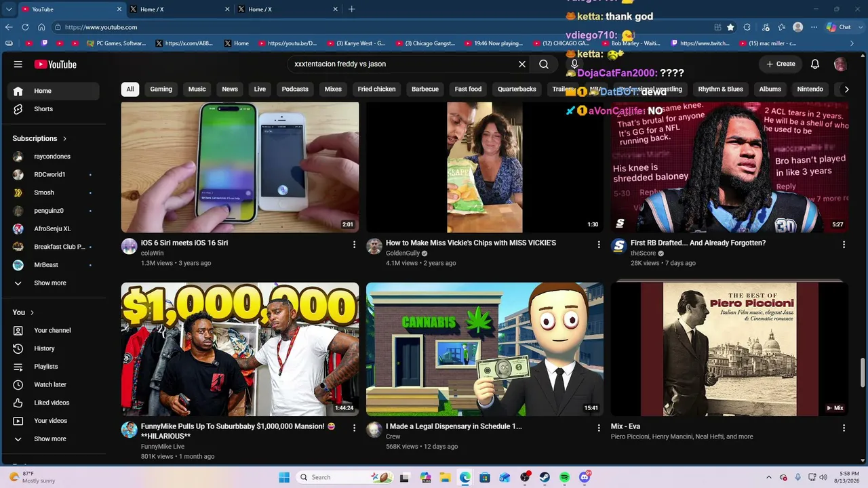Toggle favorite star for this page
The height and width of the screenshot is (488, 868).
730,27
